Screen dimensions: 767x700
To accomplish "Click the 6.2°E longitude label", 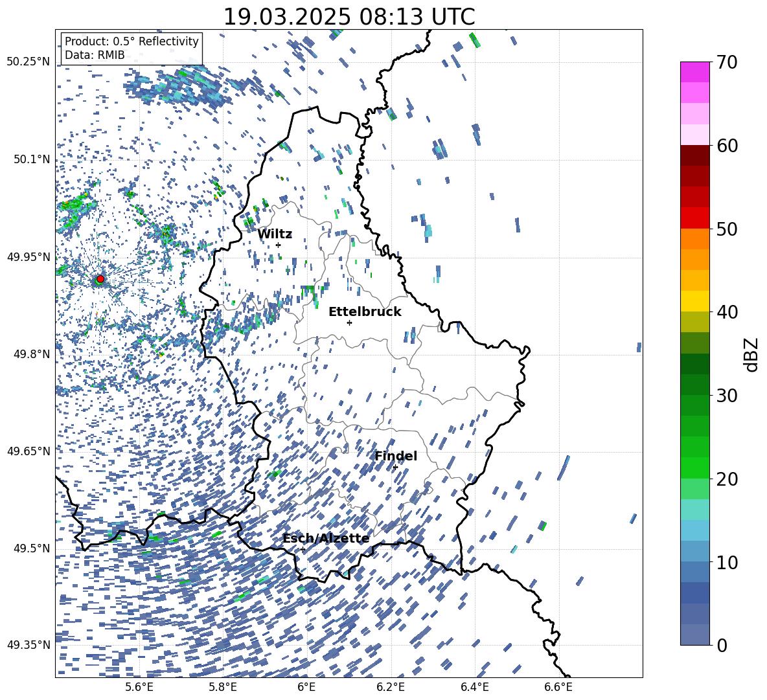I will [391, 687].
